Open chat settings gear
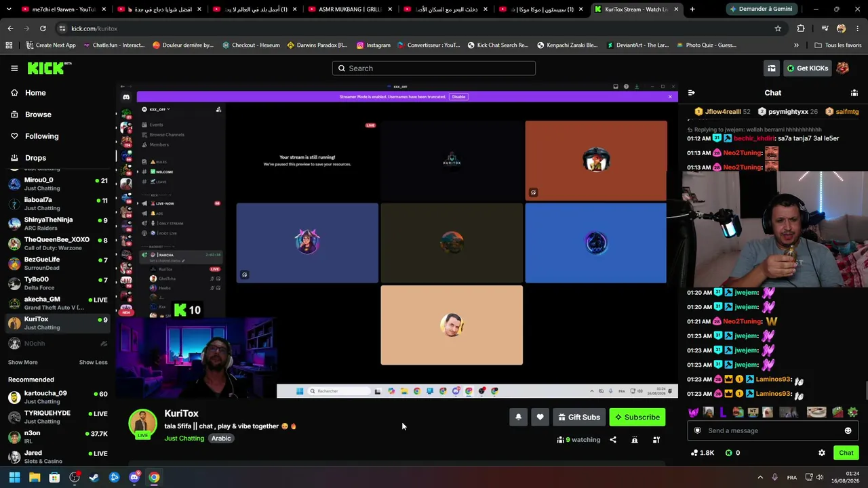The height and width of the screenshot is (488, 868). point(822,453)
